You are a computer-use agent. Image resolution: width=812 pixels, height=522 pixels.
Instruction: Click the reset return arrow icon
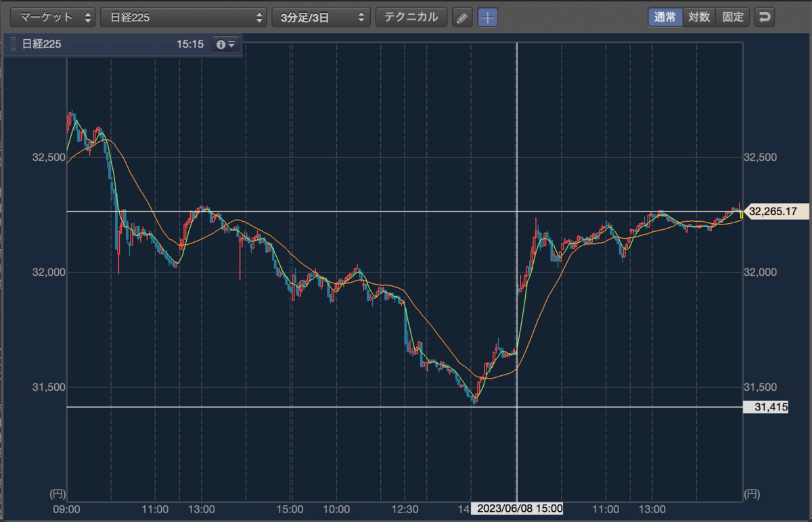click(765, 18)
